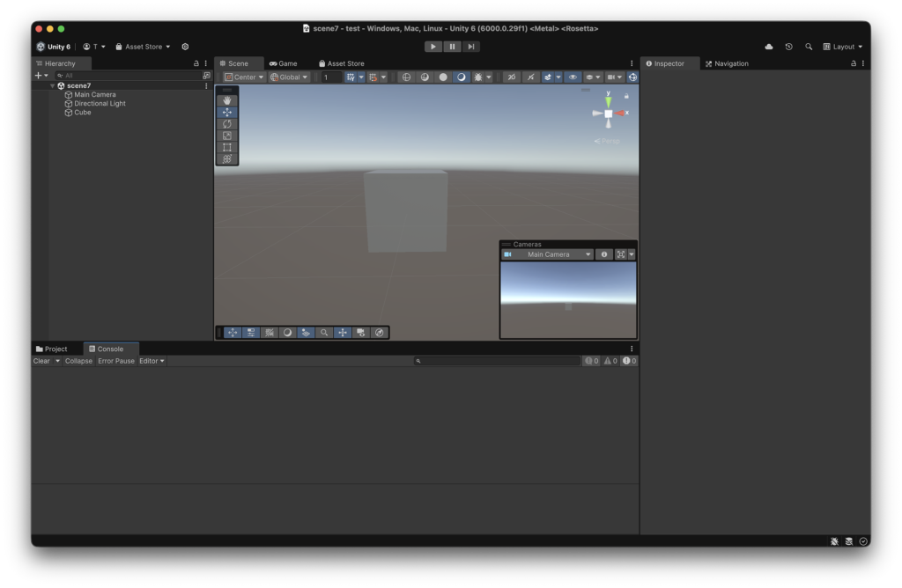
Task: Click the Cube object in Hierarchy
Action: pos(82,113)
